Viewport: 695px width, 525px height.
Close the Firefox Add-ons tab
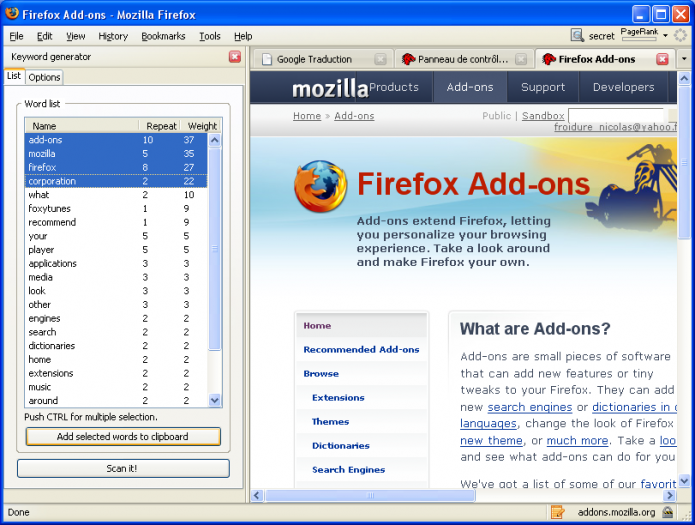click(662, 59)
